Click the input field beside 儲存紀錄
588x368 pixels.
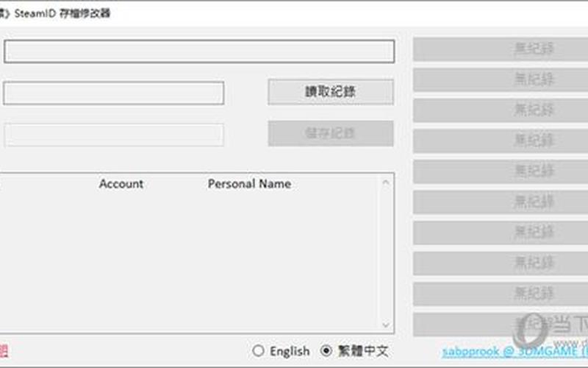[114, 135]
